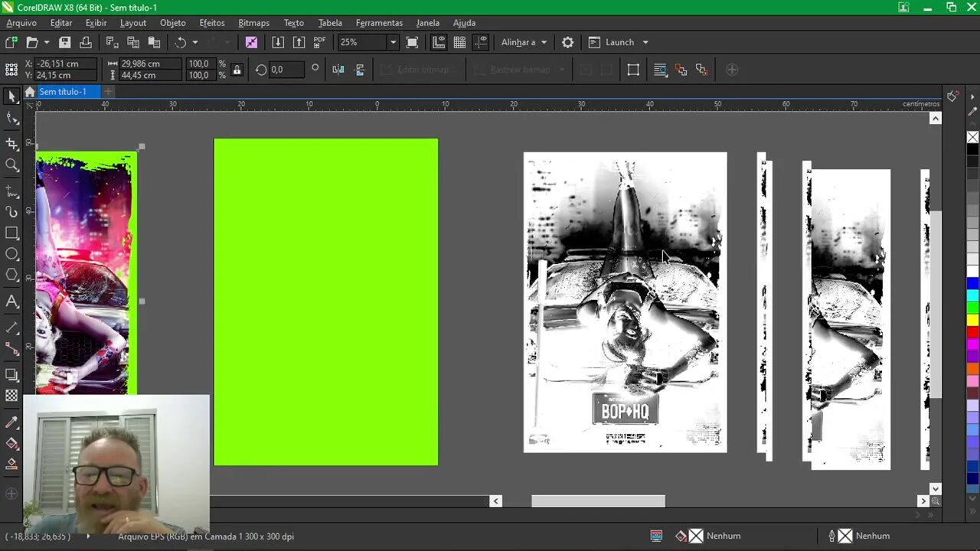The width and height of the screenshot is (980, 551).
Task: Click the Welcome screen home tab
Action: pyautogui.click(x=29, y=92)
